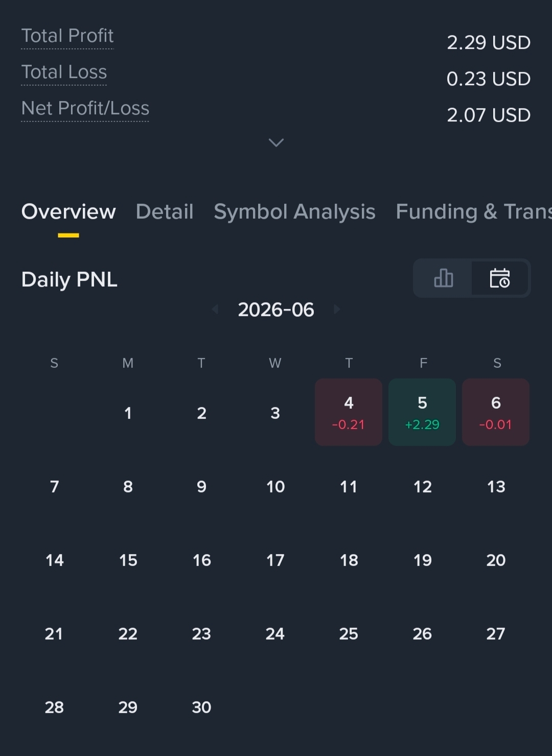552x756 pixels.
Task: Tap Total Loss label for explanation
Action: 64,72
